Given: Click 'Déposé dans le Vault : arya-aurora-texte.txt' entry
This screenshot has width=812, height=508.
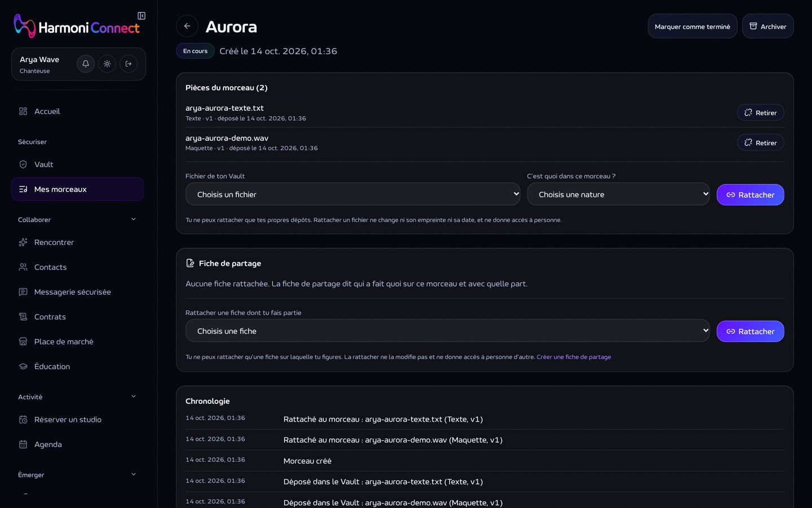Looking at the screenshot, I should tap(383, 482).
